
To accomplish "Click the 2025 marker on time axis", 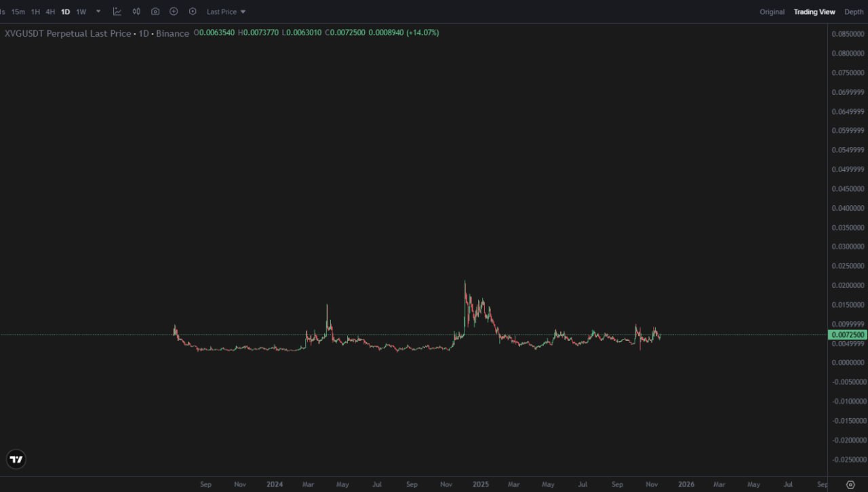I will point(480,485).
